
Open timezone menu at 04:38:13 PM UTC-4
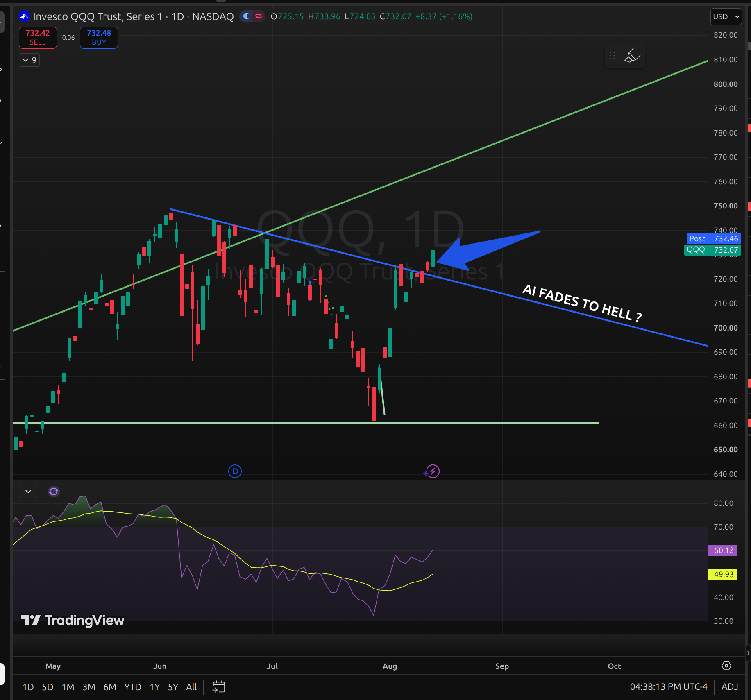point(669,687)
